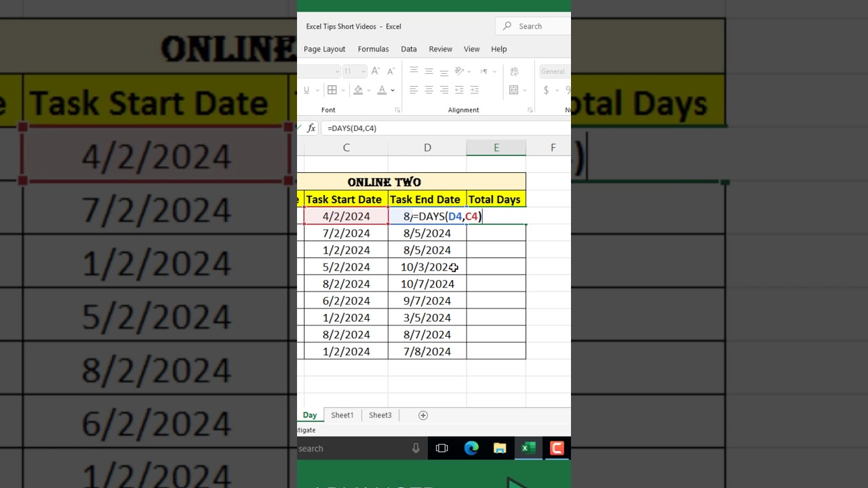Open the Data ribbon tab

[409, 49]
